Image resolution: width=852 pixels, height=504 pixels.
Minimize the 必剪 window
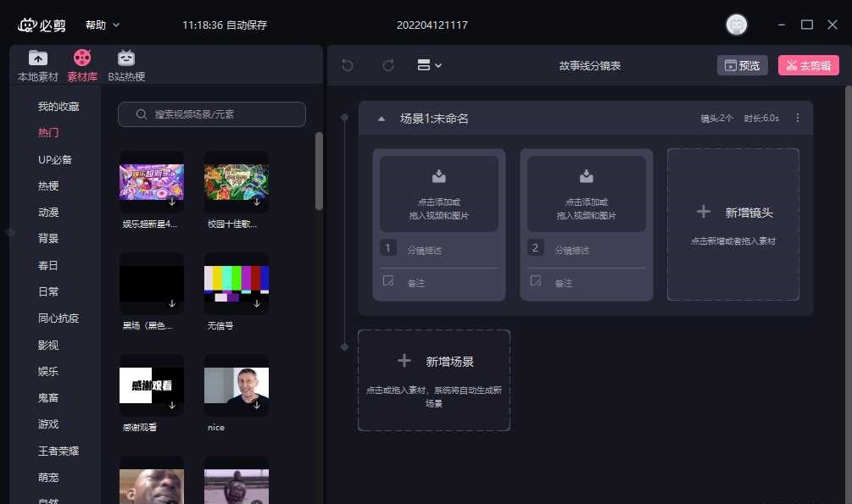(782, 25)
